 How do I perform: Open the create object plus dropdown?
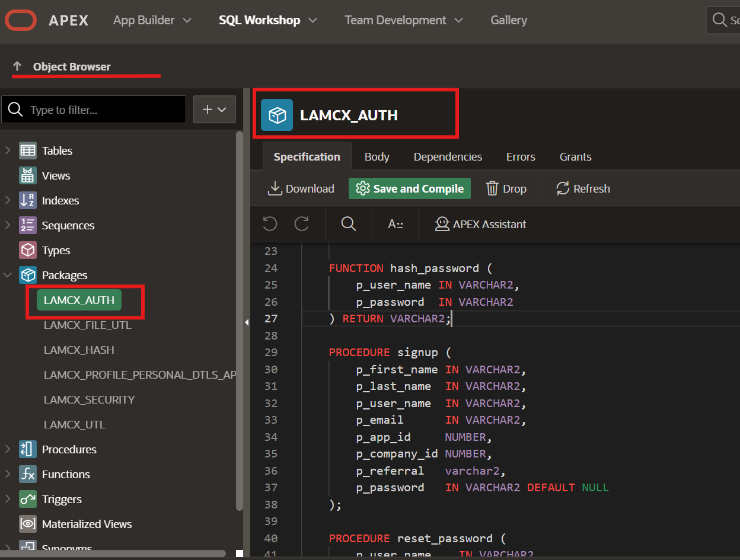(215, 110)
